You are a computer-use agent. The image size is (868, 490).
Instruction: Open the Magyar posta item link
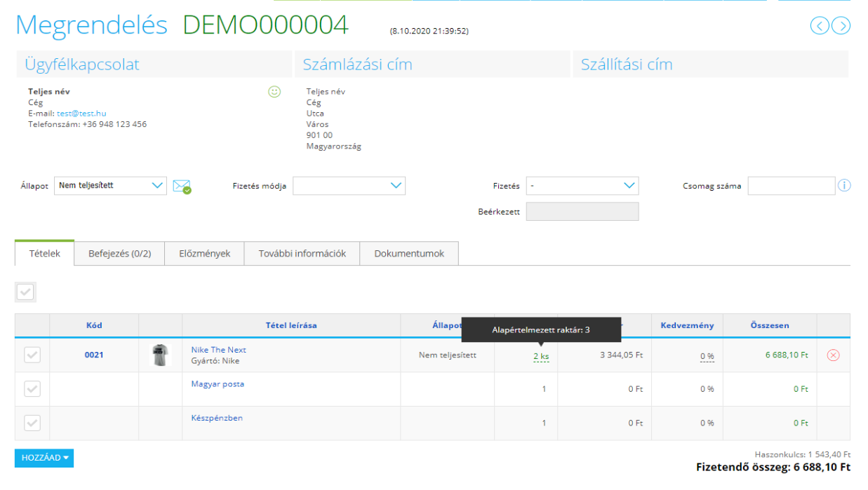(218, 384)
